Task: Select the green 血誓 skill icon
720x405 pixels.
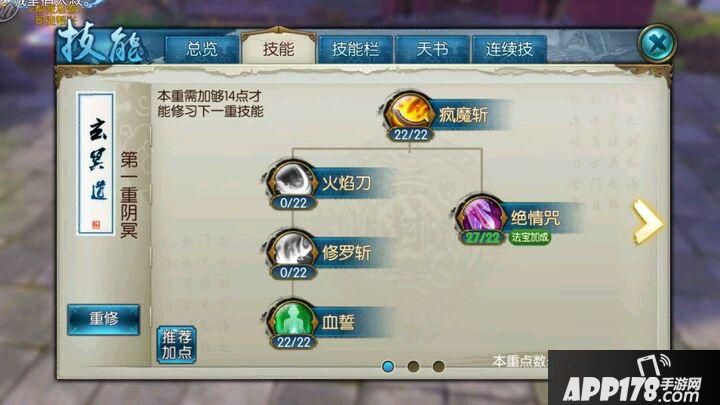Action: (x=292, y=320)
